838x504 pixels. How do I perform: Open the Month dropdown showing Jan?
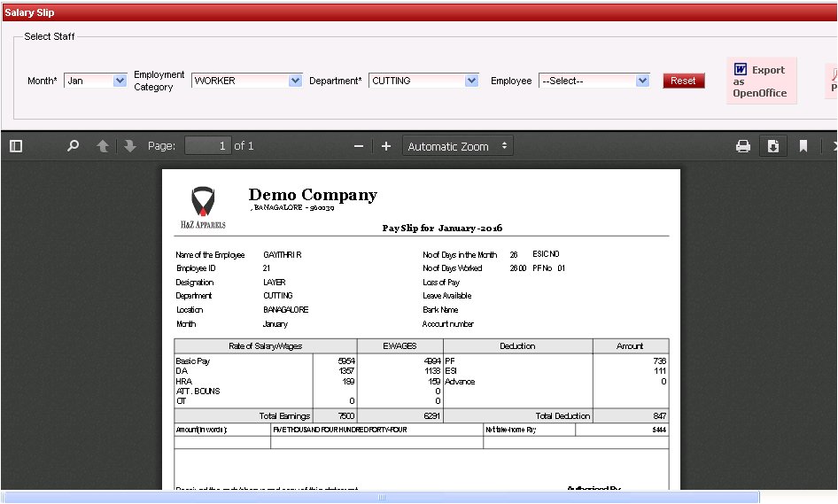point(96,81)
